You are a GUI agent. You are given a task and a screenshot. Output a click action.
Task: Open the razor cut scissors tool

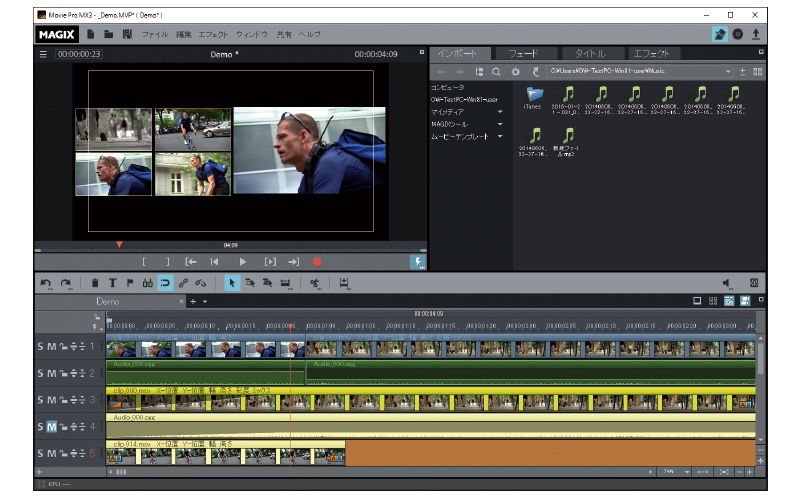pyautogui.click(x=315, y=283)
